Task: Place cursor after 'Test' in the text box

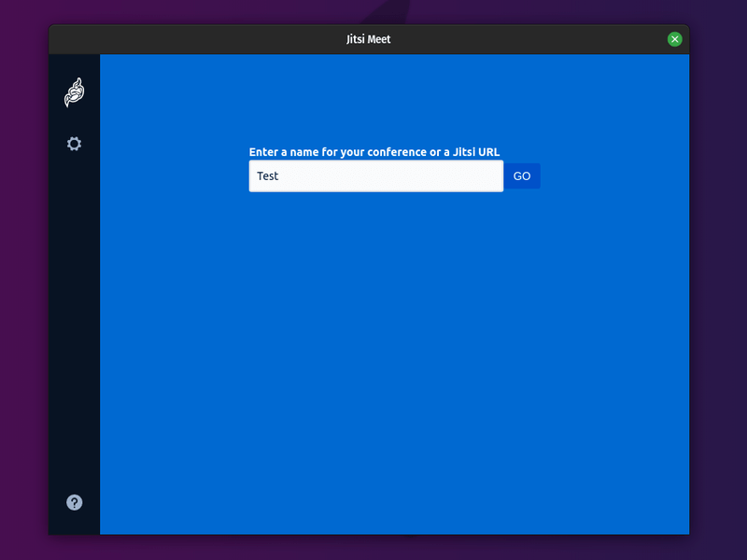Action: 281,176
